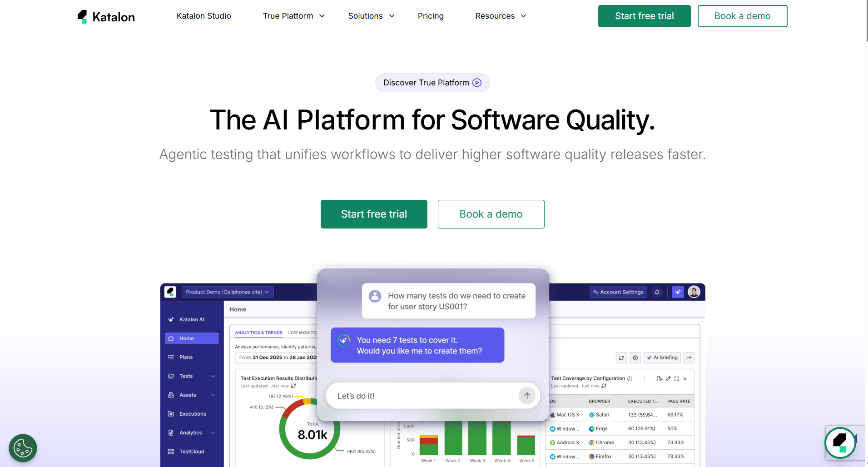
Task: Click the Discover True Platform pill
Action: pyautogui.click(x=432, y=83)
